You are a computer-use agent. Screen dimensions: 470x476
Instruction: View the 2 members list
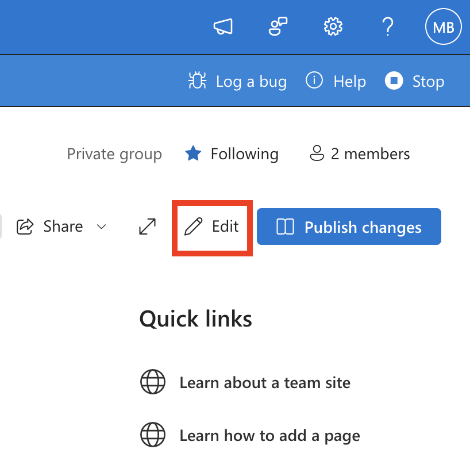pos(360,153)
